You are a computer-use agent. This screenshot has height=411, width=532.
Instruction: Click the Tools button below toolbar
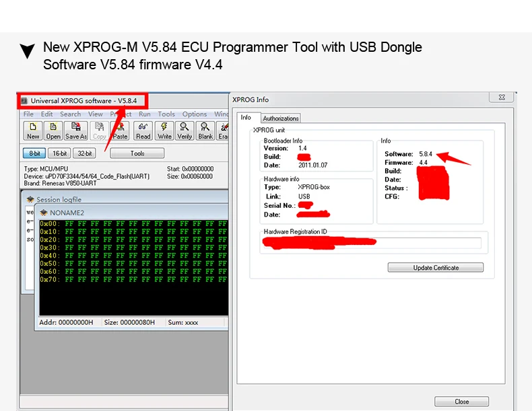137,153
